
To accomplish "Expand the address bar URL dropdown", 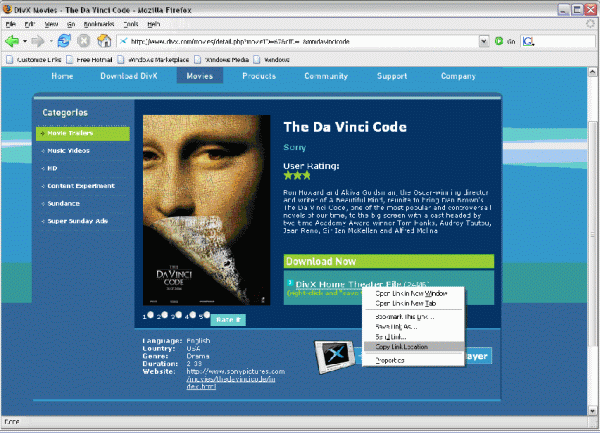I will pos(484,41).
